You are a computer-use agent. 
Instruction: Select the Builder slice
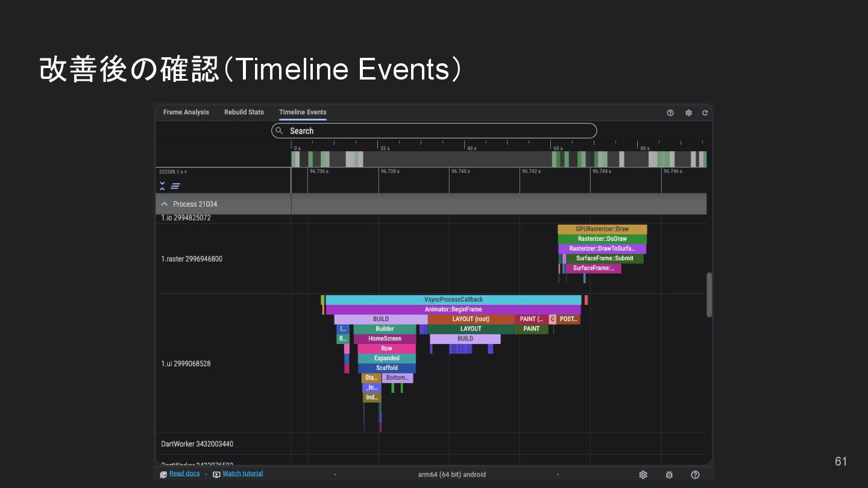tap(385, 329)
